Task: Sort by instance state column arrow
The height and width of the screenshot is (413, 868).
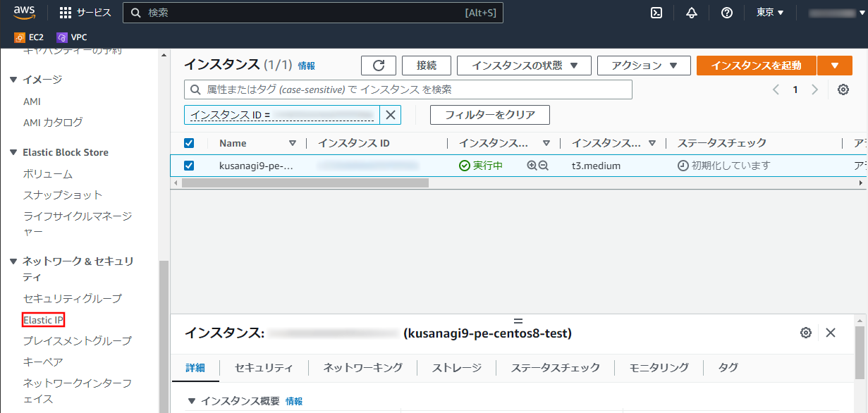Action: click(546, 144)
